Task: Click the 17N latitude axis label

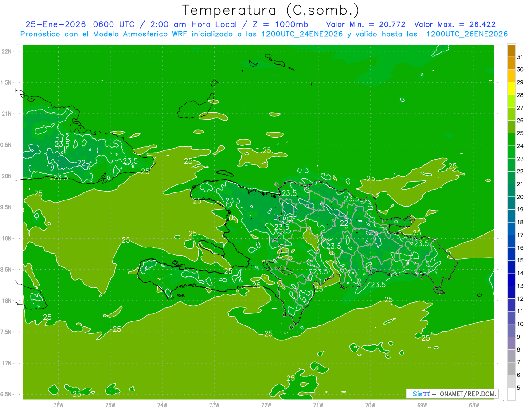Action: [7, 363]
